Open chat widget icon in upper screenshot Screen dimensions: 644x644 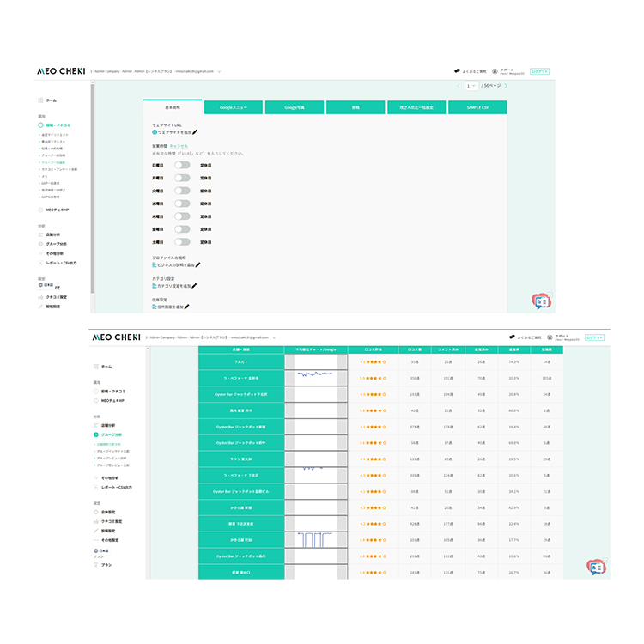(x=542, y=301)
